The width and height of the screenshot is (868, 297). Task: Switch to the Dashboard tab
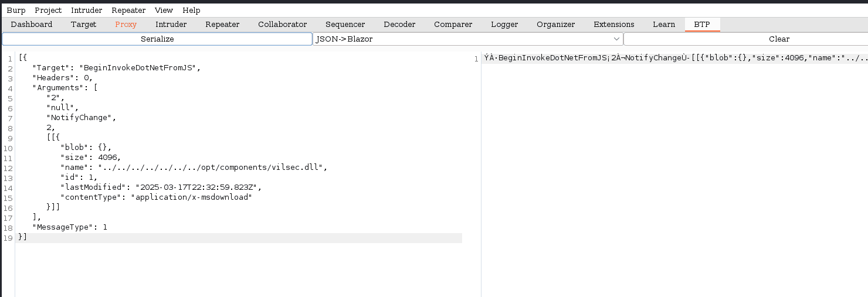pyautogui.click(x=32, y=24)
